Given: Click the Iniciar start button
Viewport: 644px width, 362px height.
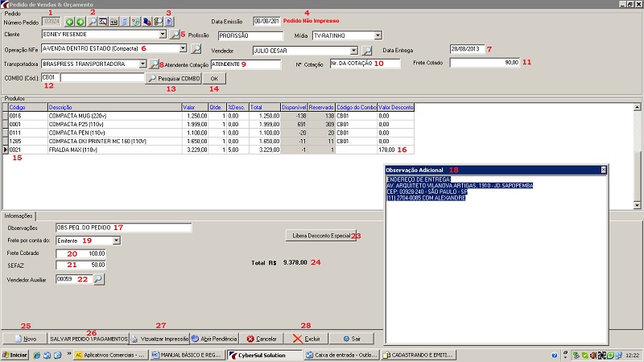Looking at the screenshot, I should pyautogui.click(x=14, y=355).
